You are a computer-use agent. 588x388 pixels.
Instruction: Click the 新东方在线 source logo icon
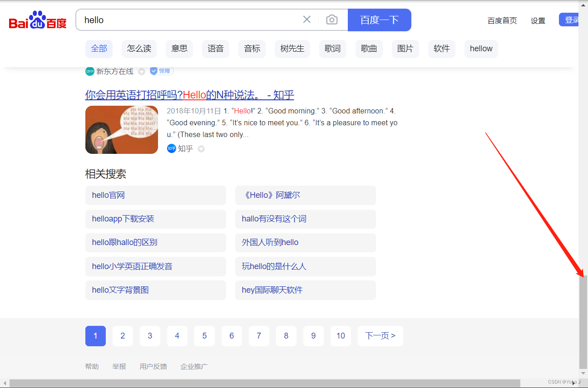point(89,71)
